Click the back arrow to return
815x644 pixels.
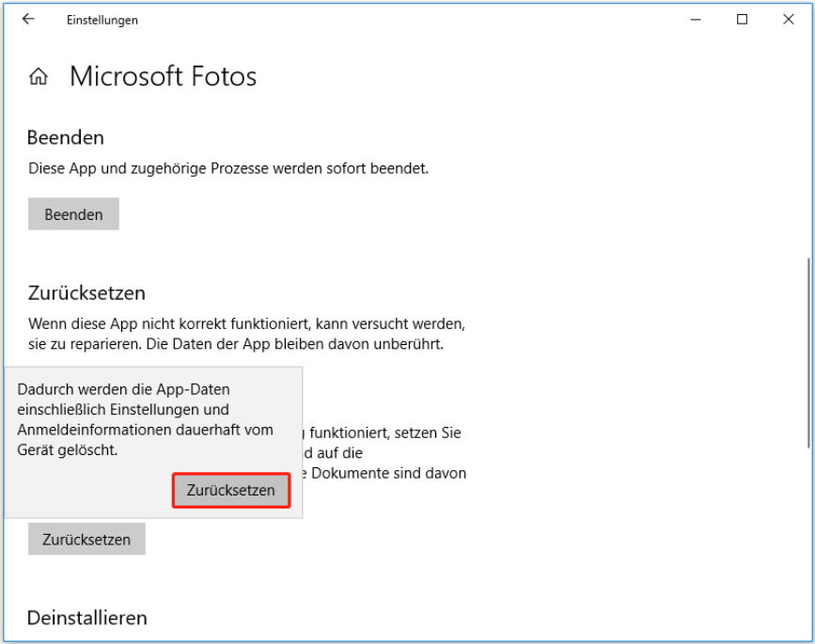(27, 19)
